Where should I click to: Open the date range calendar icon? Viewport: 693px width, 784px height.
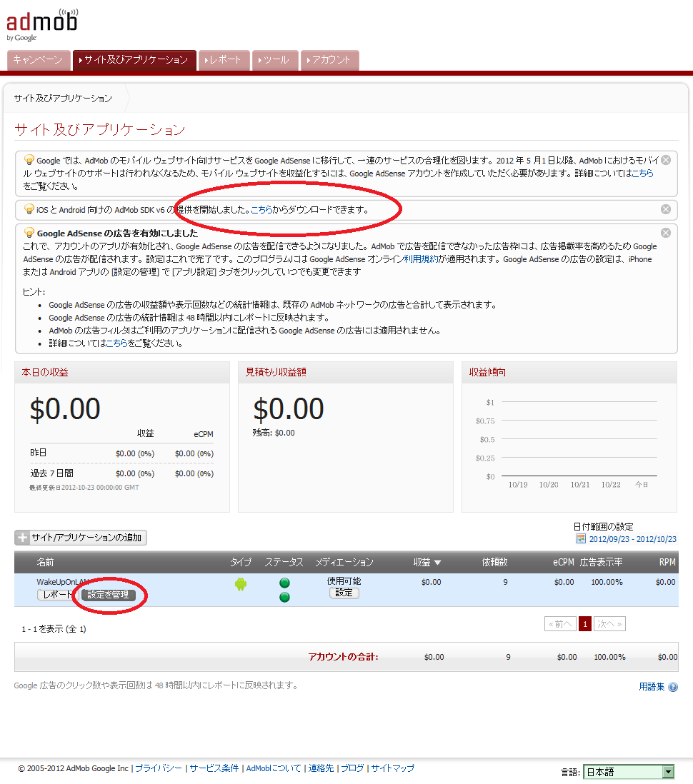(581, 539)
